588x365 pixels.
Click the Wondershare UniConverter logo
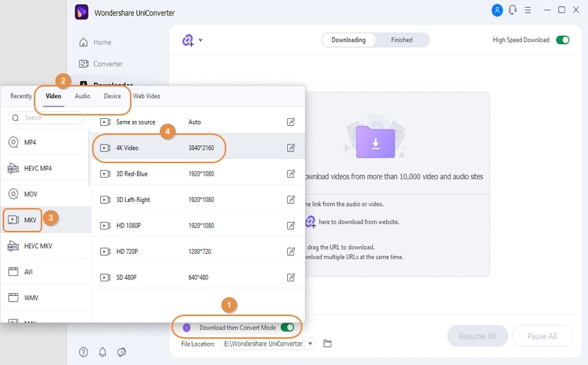(x=82, y=12)
